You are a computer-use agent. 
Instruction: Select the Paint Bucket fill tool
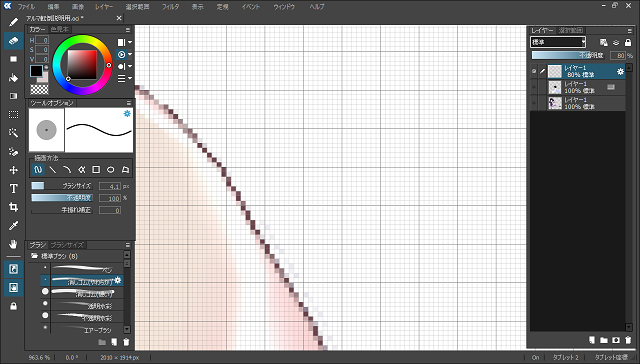[x=13, y=78]
